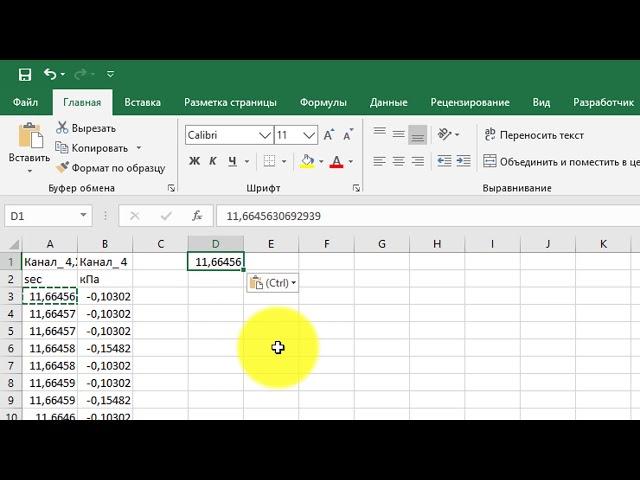Customize the Quick Access Toolbar
640x480 pixels.
[x=110, y=74]
